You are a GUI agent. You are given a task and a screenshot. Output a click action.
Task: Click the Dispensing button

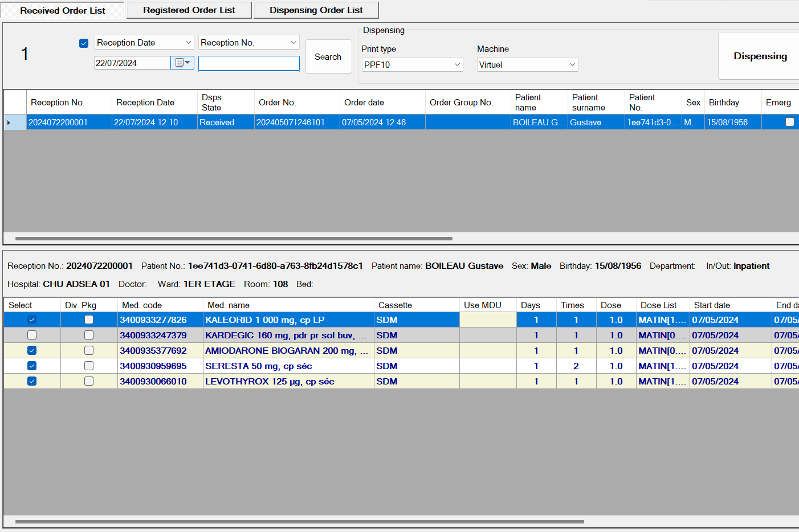point(760,56)
